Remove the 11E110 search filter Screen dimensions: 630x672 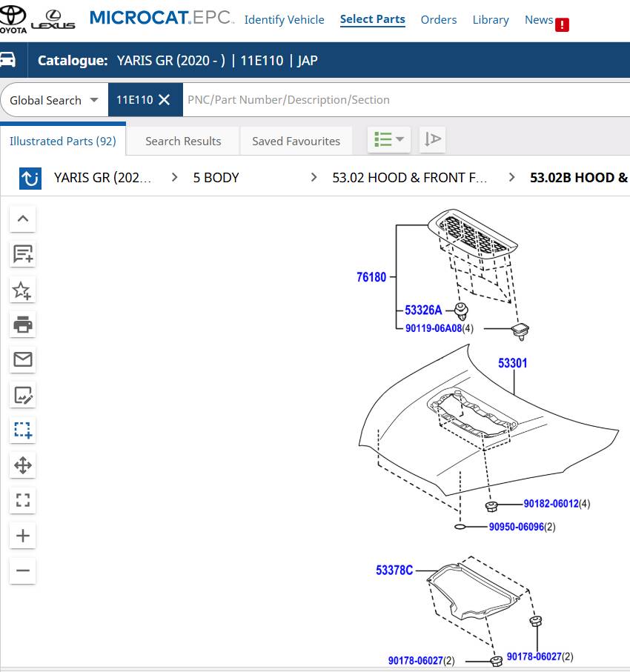point(165,100)
